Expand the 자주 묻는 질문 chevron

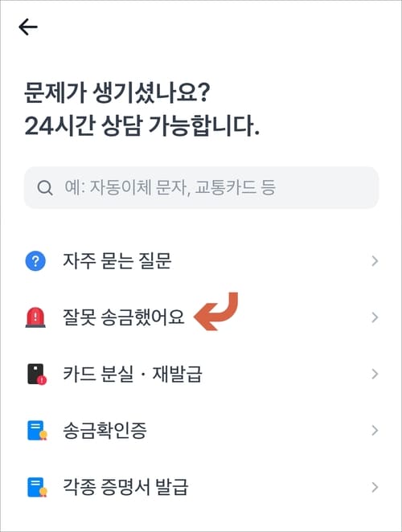pyautogui.click(x=375, y=261)
